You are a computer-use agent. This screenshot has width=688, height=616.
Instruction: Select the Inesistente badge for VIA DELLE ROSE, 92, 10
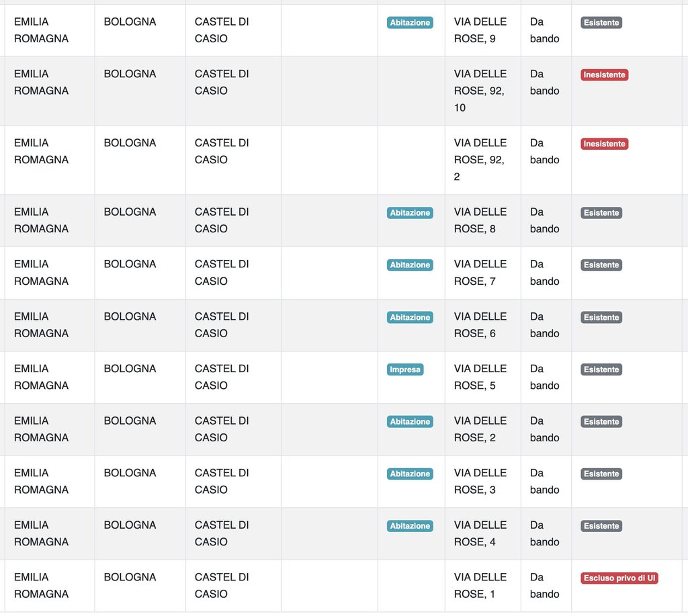(604, 75)
